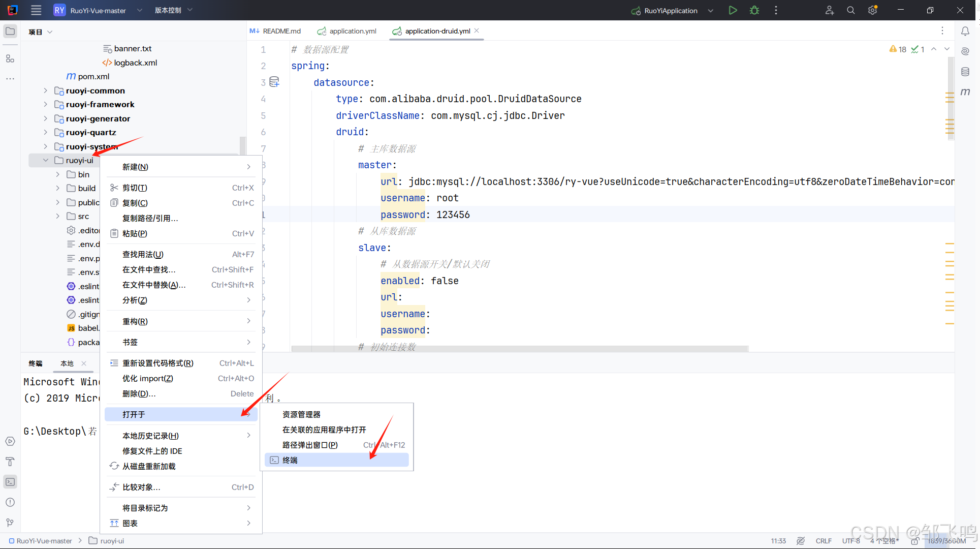Open IDE settings gear
The width and height of the screenshot is (980, 549).
(872, 10)
